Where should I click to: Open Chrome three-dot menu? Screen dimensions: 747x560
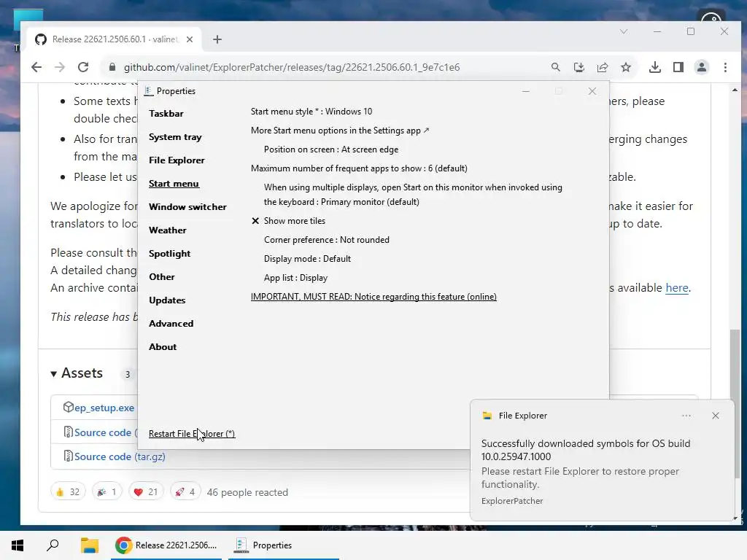[x=725, y=67]
